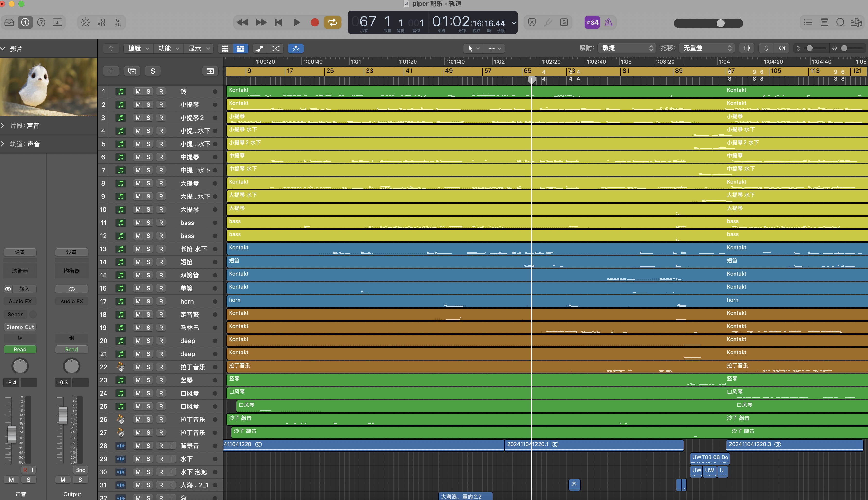Open the 显示 menu
Image resolution: width=868 pixels, height=500 pixels.
(198, 48)
